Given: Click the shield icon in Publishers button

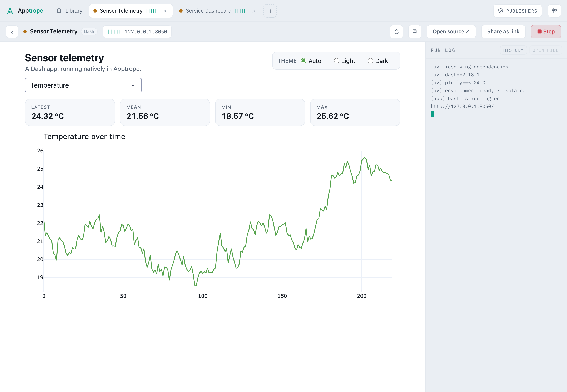Looking at the screenshot, I should 501,11.
